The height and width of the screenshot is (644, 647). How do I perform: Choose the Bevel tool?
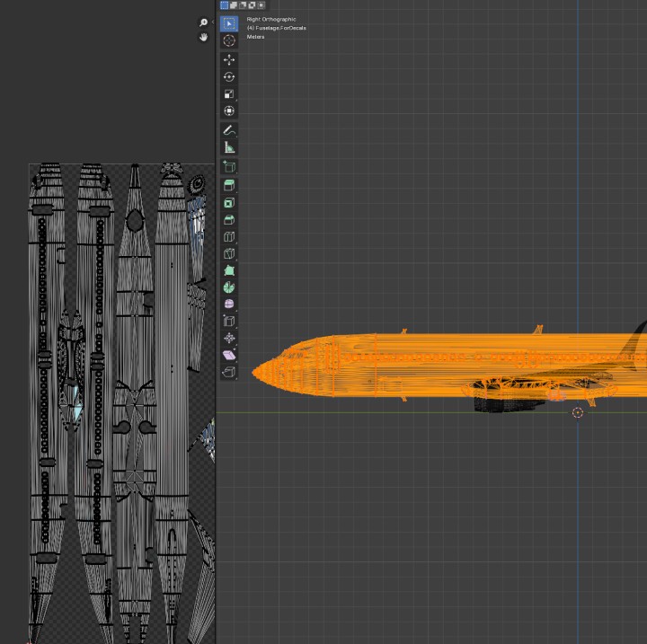coord(229,220)
